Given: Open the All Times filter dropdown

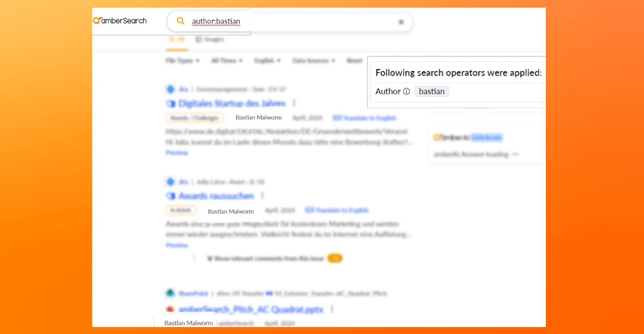Looking at the screenshot, I should [x=227, y=61].
